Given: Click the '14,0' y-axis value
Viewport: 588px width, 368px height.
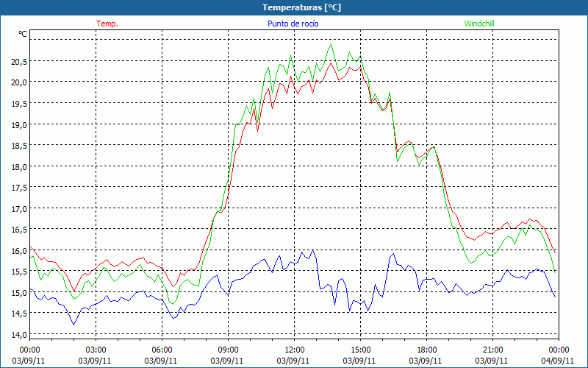Looking at the screenshot, I should [19, 335].
